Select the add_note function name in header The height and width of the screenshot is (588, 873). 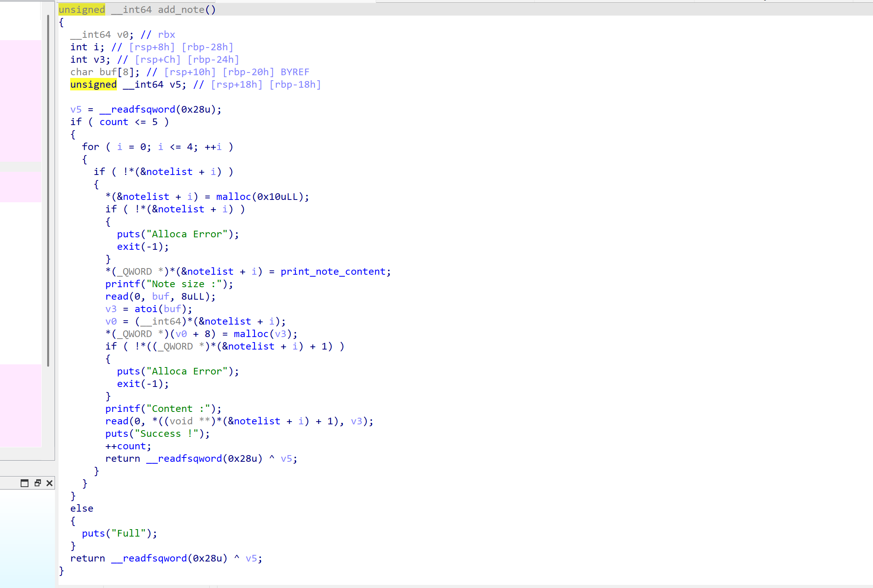[181, 10]
